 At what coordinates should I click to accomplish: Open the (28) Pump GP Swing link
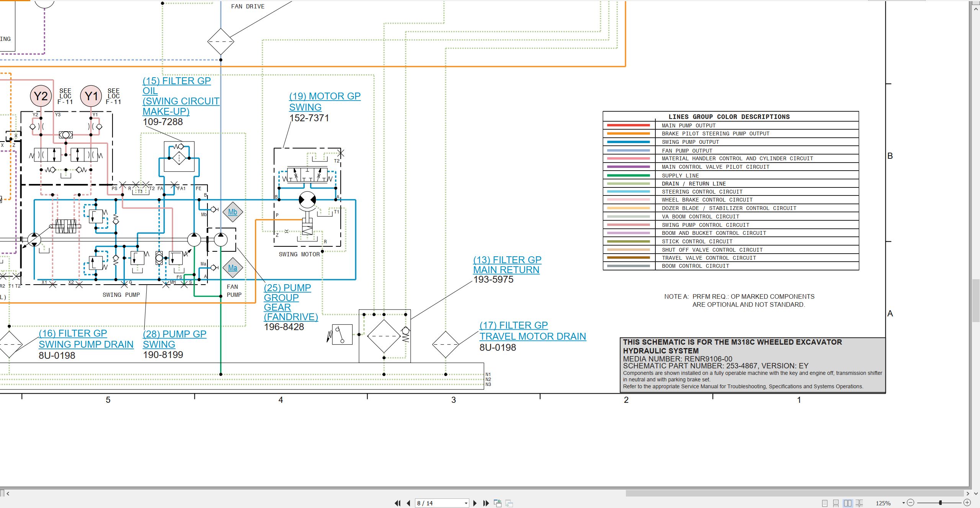(175, 339)
